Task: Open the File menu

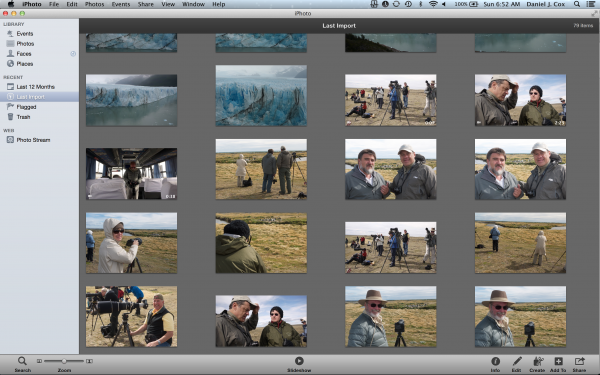Action: click(54, 4)
